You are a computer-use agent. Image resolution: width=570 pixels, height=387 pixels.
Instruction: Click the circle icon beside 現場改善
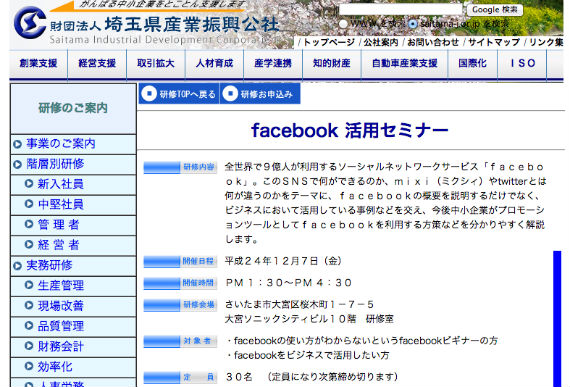pyautogui.click(x=29, y=306)
